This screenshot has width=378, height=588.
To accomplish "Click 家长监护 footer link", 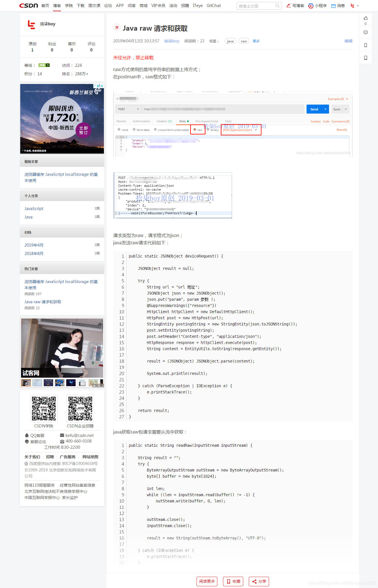I will 70,498.
